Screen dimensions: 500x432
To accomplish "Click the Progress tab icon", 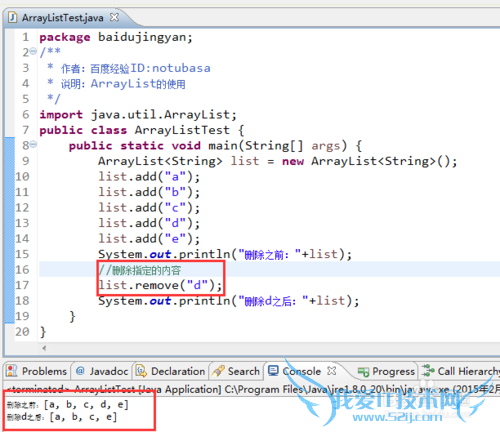I will pyautogui.click(x=363, y=371).
